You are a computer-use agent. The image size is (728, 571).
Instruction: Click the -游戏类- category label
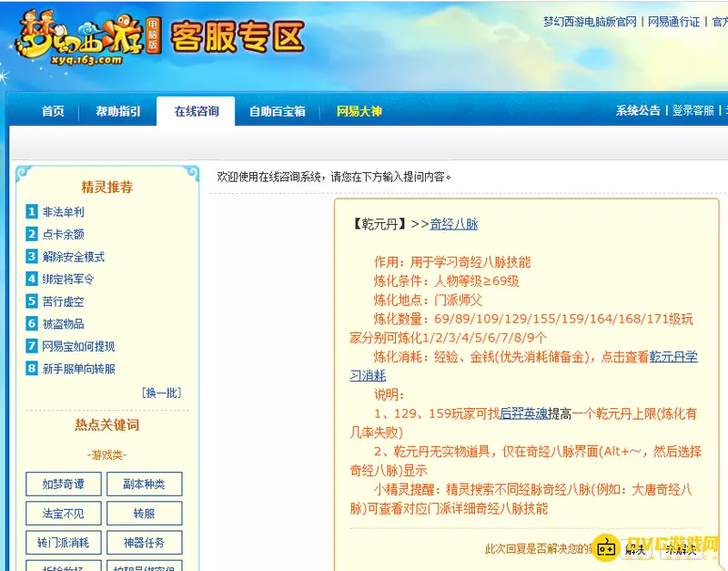(107, 454)
